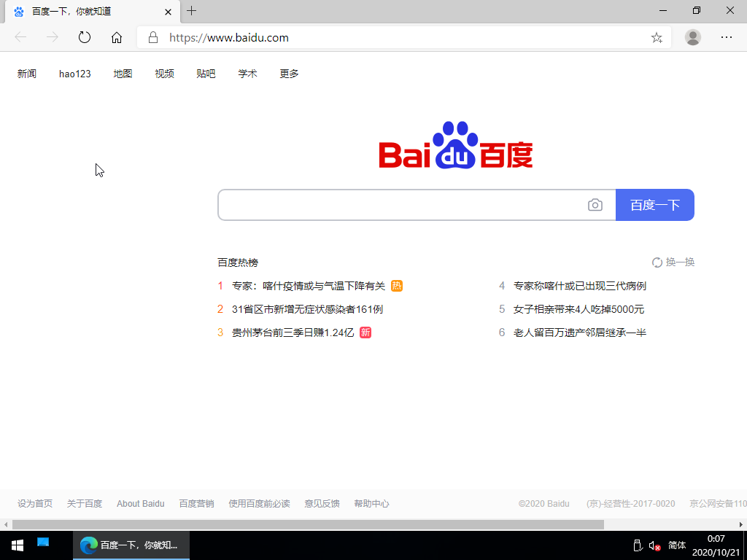This screenshot has width=747, height=560.
Task: Click the 使用百度前必读 footer link
Action: (259, 503)
